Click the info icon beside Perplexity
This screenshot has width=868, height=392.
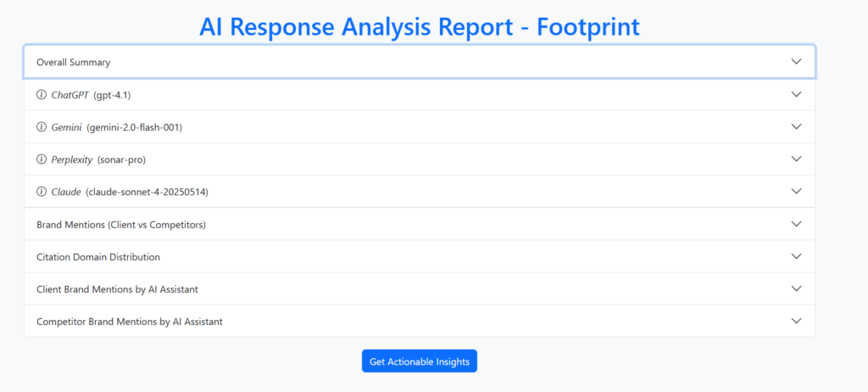point(42,159)
